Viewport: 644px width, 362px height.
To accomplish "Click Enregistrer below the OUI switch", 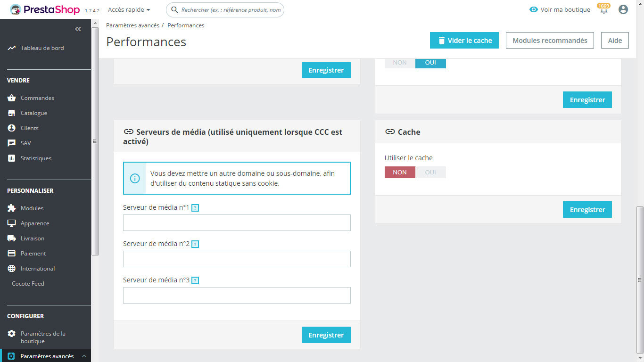I will [587, 99].
